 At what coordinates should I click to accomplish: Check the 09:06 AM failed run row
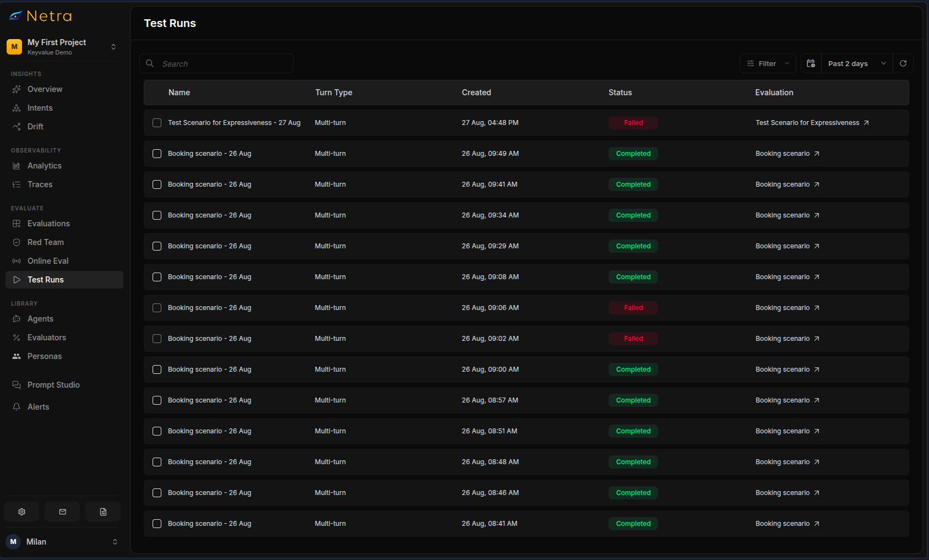pos(157,308)
